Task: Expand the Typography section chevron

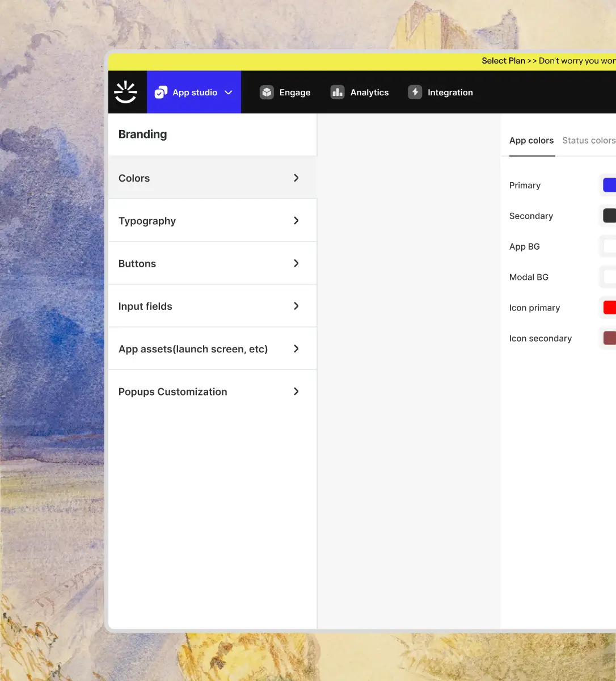Action: [296, 220]
